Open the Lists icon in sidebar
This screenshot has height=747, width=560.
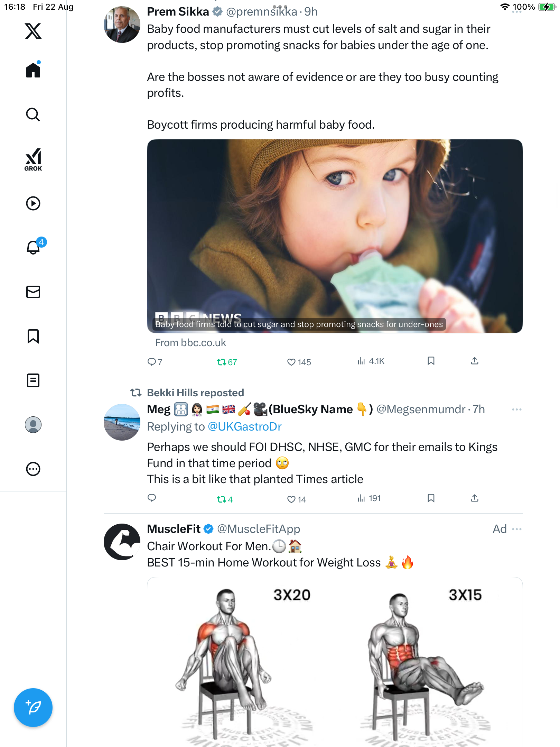33,380
